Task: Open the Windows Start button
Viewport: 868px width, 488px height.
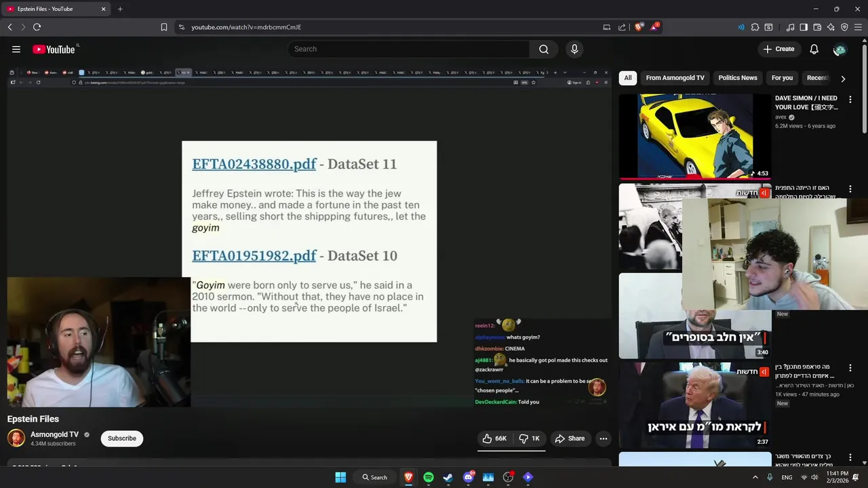Action: click(340, 477)
